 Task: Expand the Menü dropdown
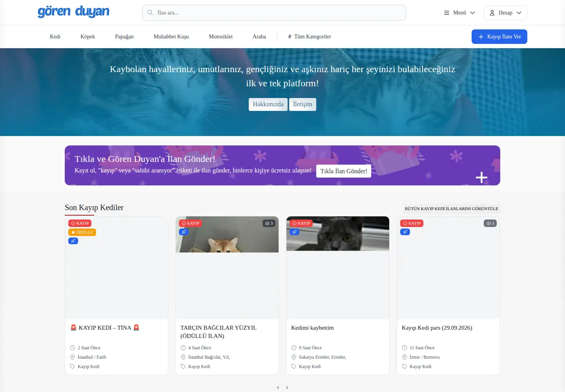coord(459,13)
